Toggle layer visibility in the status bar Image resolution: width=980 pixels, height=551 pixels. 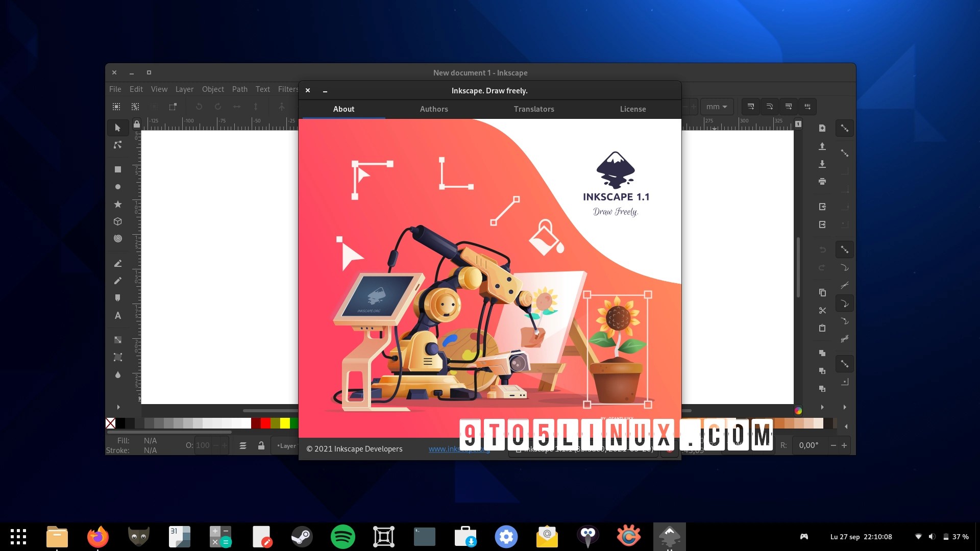[243, 445]
